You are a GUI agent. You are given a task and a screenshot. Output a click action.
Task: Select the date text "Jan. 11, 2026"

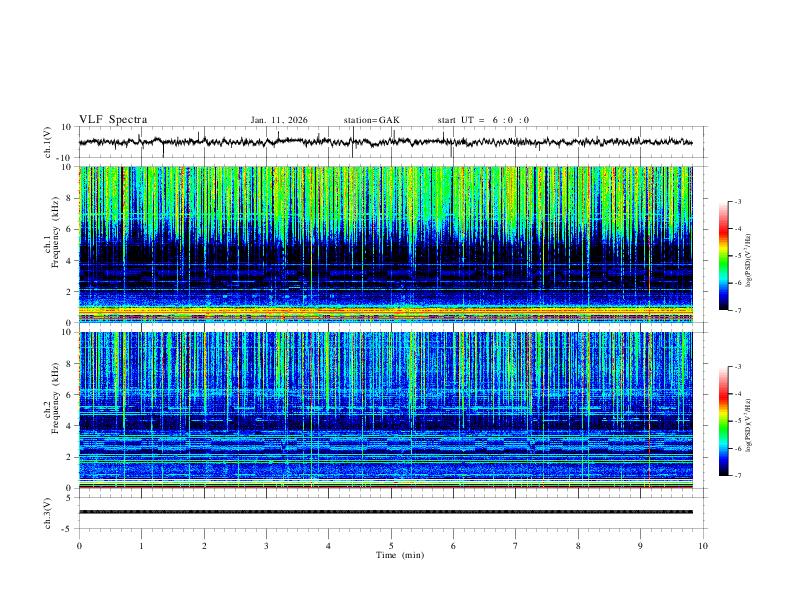tap(279, 120)
